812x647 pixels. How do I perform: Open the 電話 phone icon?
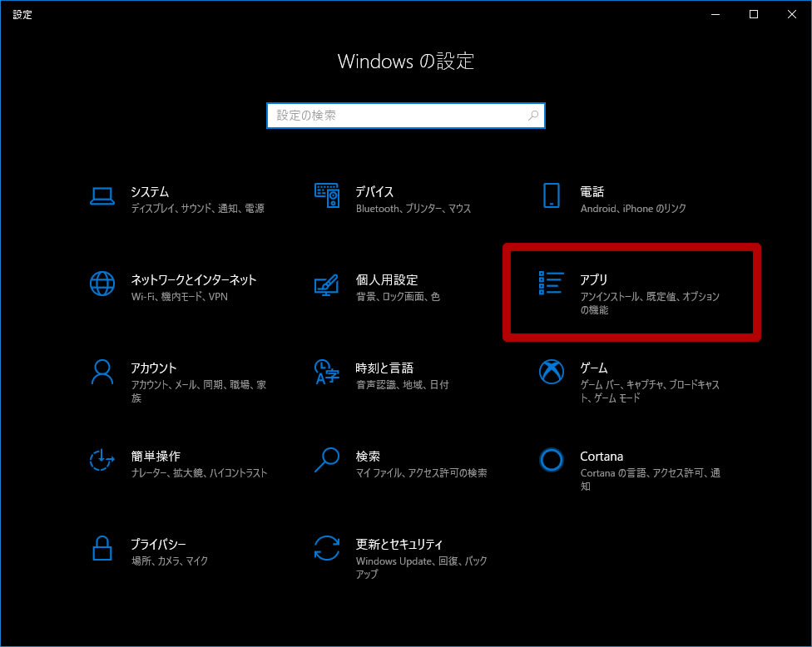pyautogui.click(x=551, y=195)
